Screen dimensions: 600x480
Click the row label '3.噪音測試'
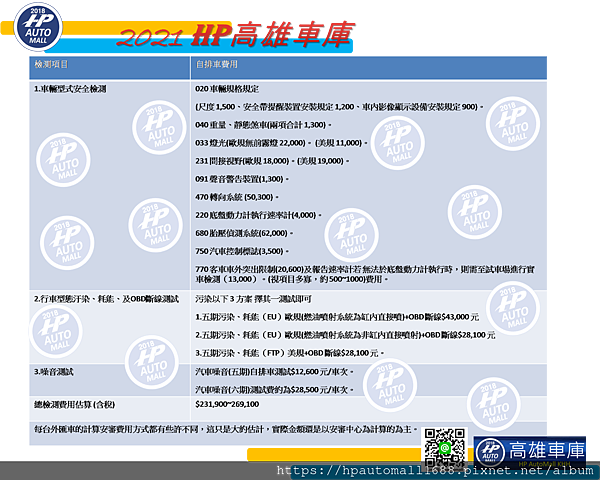point(54,372)
